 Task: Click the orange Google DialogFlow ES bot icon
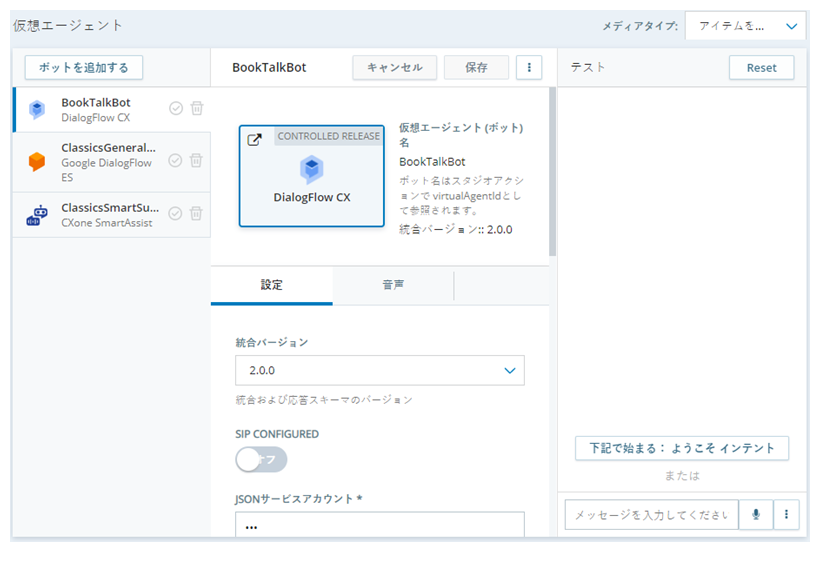pyautogui.click(x=37, y=162)
